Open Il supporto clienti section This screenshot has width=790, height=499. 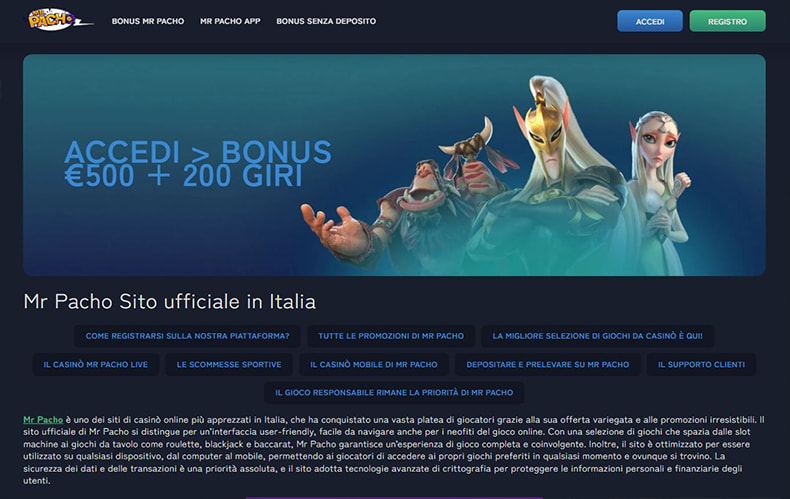[x=701, y=364]
